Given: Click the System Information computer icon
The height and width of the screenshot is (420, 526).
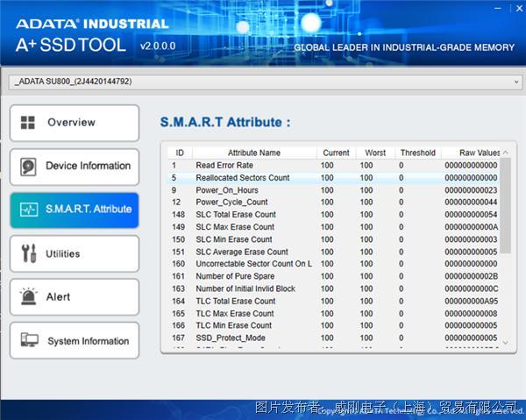Looking at the screenshot, I should 29,341.
